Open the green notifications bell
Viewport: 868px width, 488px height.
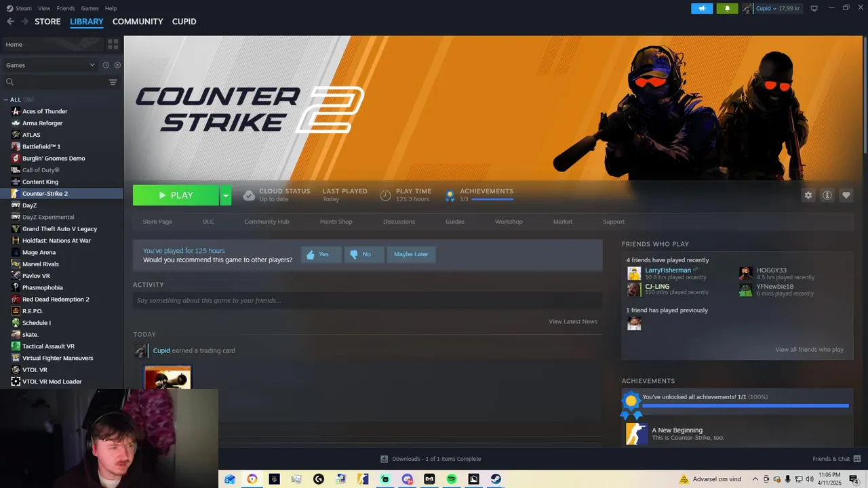pos(727,8)
